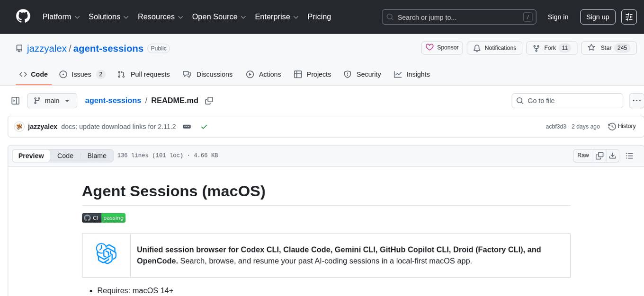
Task: Switch to Code view of file
Action: tap(65, 156)
